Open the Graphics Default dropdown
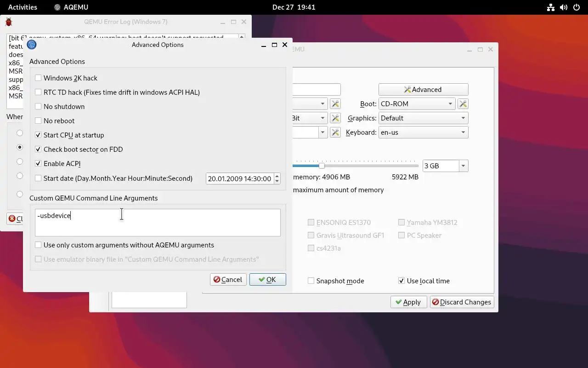The height and width of the screenshot is (368, 588). (x=423, y=118)
